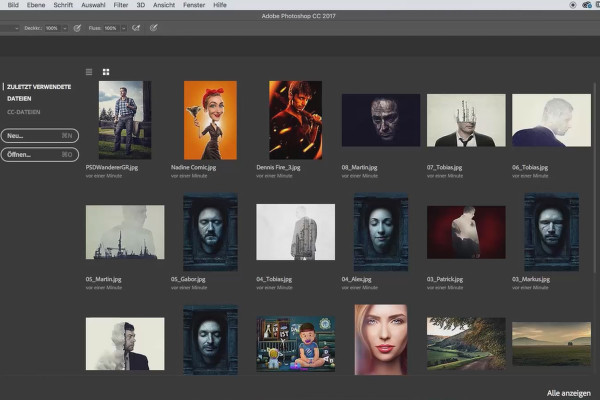Screen dimensions: 600x400
Task: Open PSDWandererGR.jpg thumbnail
Action: (125, 120)
